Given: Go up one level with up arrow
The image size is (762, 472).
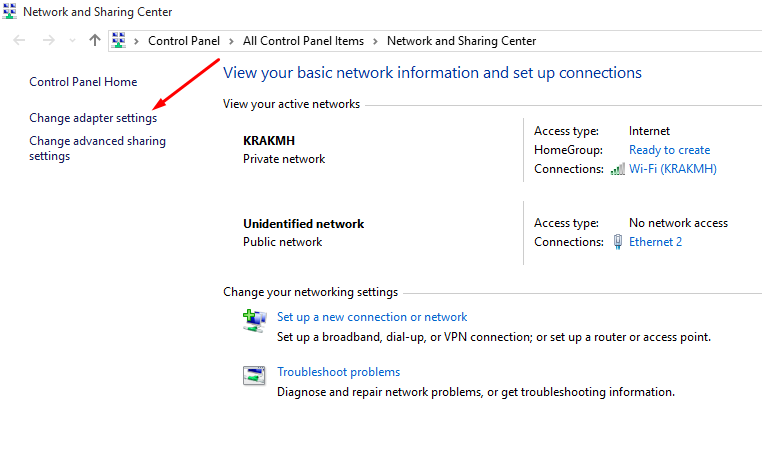Looking at the screenshot, I should click(x=95, y=40).
